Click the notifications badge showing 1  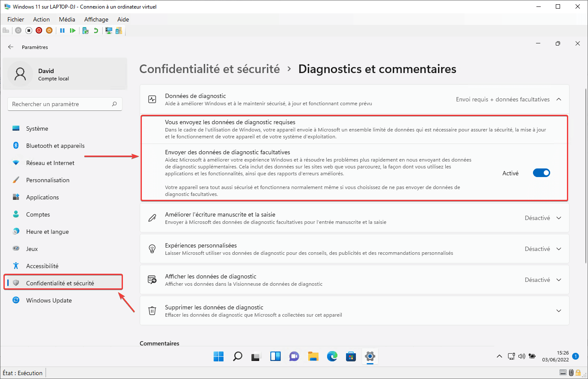575,356
